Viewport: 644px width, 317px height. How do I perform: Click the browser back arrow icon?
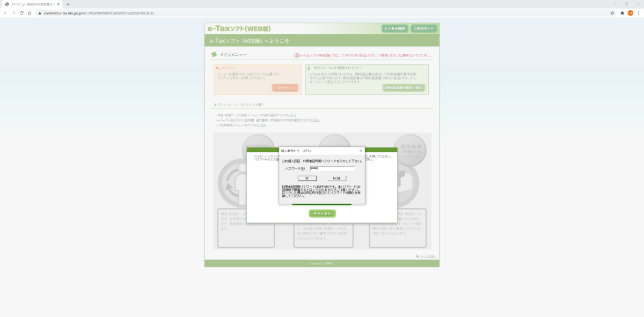[x=6, y=13]
